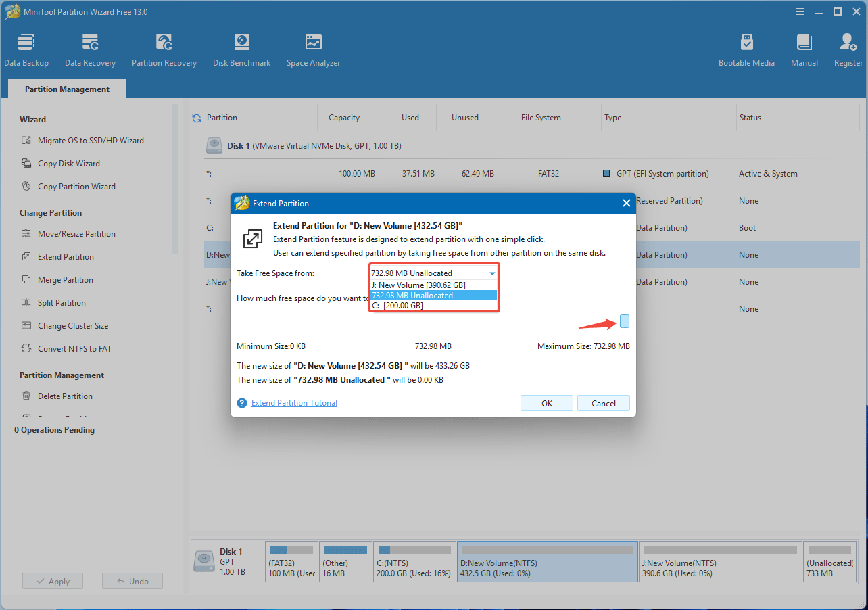
Task: Open the Space Analyzer
Action: pyautogui.click(x=313, y=49)
